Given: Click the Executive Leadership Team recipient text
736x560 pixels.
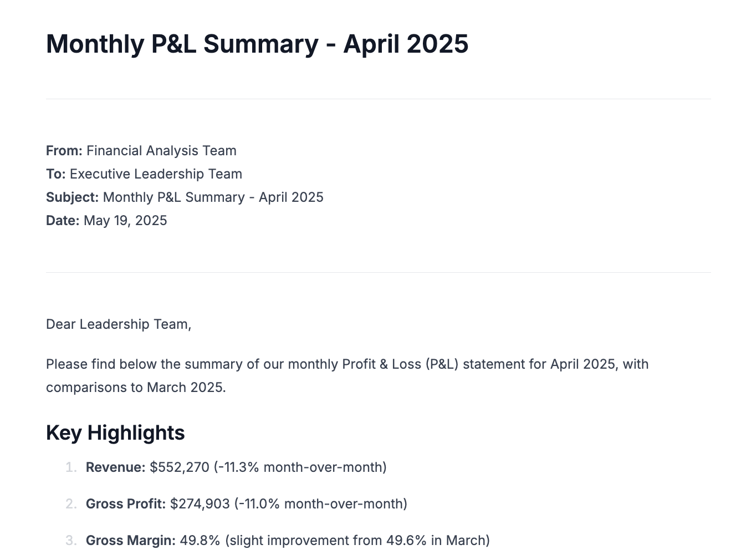Looking at the screenshot, I should click(156, 174).
